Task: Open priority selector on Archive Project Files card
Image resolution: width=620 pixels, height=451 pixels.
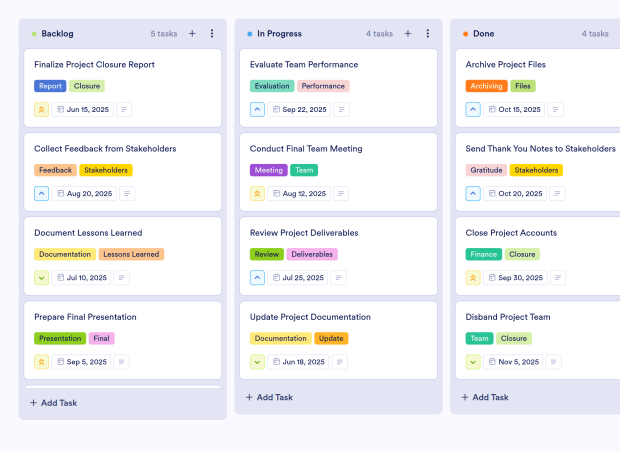Action: [x=473, y=110]
